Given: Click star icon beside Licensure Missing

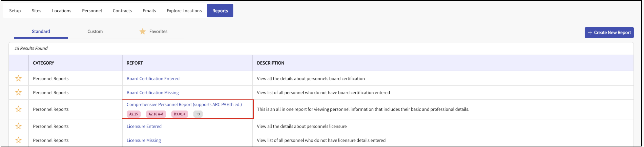Looking at the screenshot, I should (18, 140).
